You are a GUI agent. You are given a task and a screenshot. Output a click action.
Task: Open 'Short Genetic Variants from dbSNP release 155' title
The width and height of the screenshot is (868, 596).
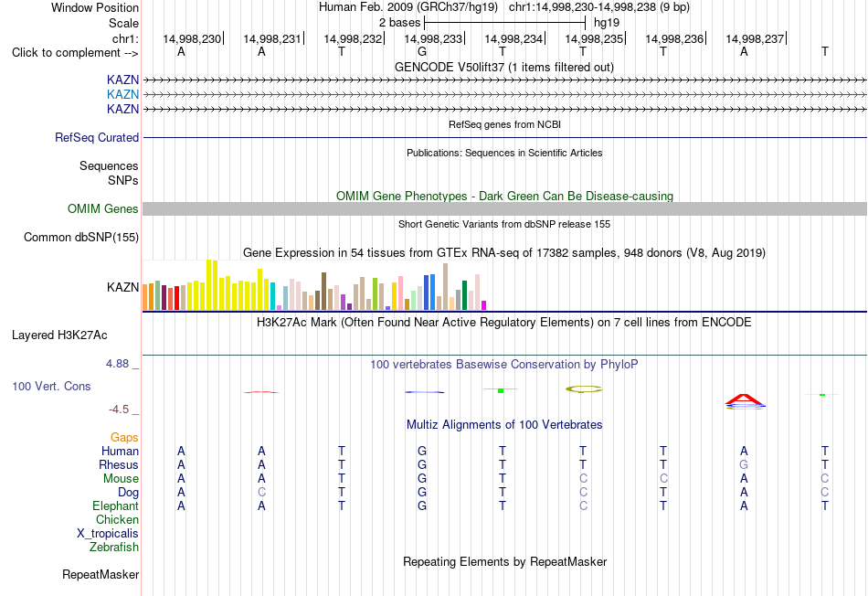504,224
